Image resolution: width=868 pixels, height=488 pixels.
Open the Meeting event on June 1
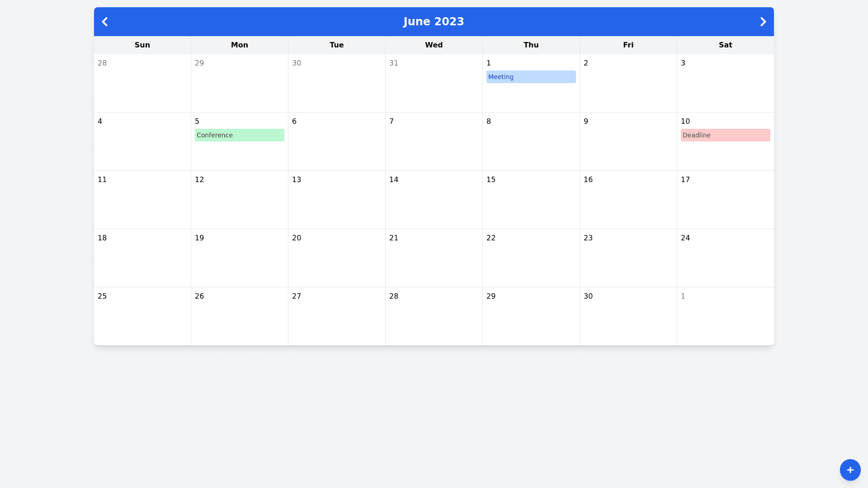(x=531, y=77)
